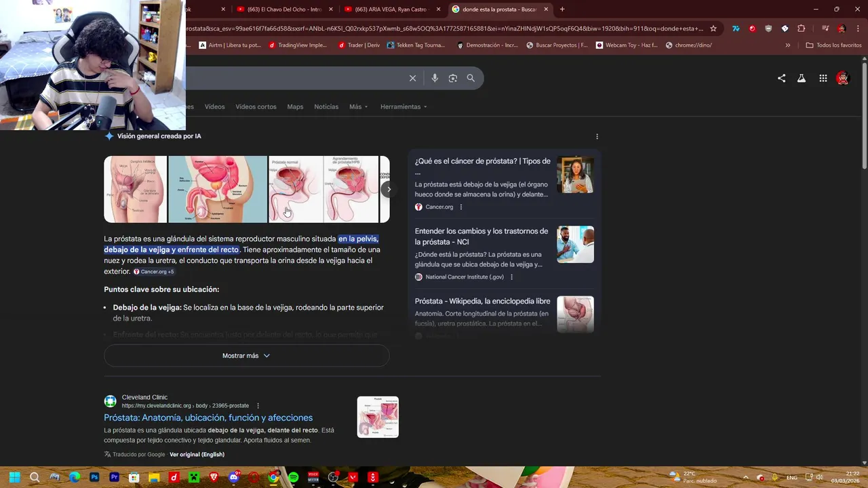Switch to the Videos results tab

[x=214, y=106]
